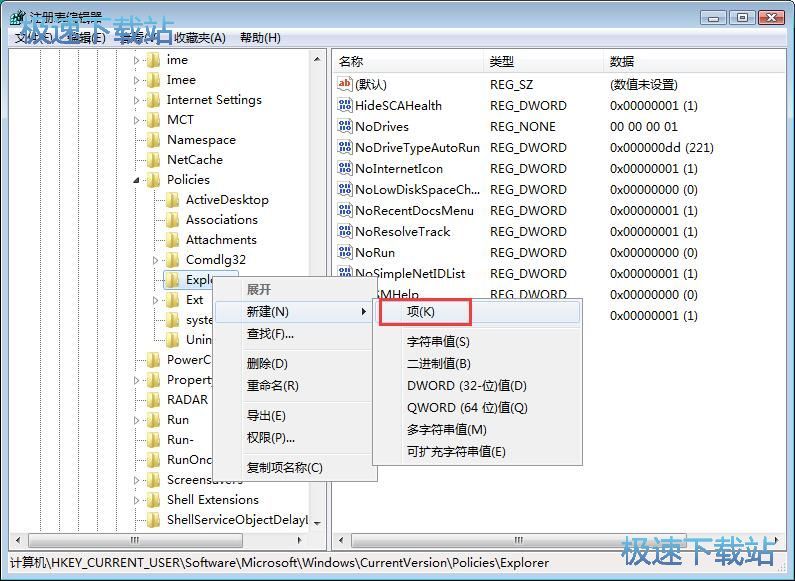This screenshot has height=581, width=795.
Task: Click the tree pane scroll-down arrow
Action: [x=317, y=523]
